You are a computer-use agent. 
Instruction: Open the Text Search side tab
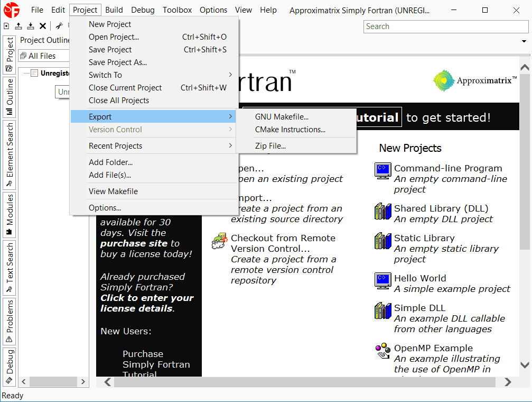(10, 268)
